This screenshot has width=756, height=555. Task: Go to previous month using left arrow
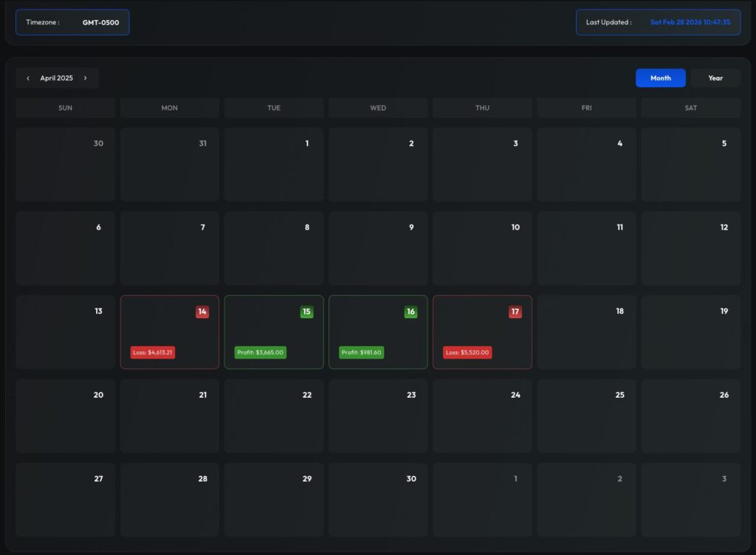tap(27, 77)
